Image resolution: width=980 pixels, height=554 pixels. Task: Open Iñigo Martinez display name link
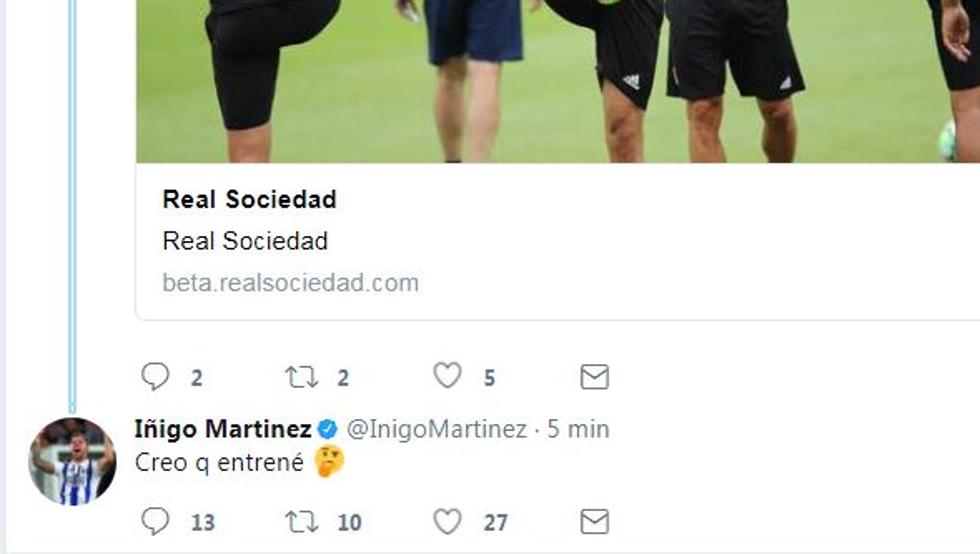point(223,429)
